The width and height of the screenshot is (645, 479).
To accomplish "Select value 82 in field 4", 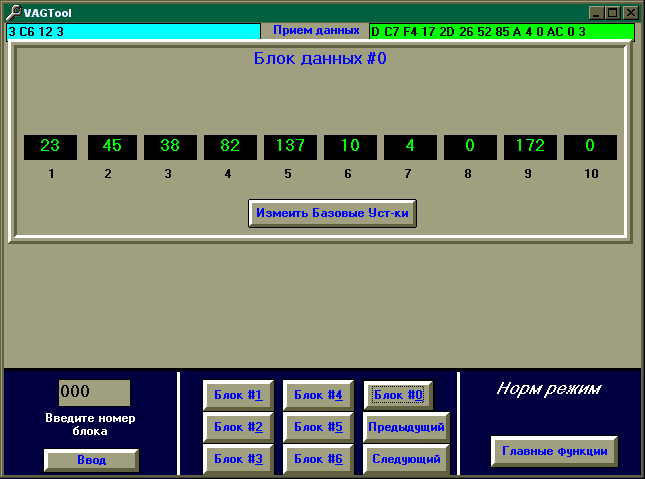I will point(230,147).
